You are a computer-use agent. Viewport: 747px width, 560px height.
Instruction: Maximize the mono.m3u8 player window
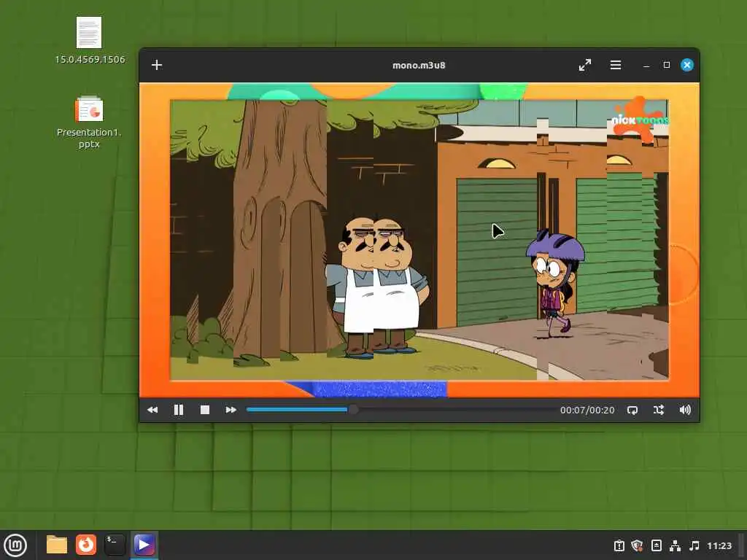click(x=667, y=65)
